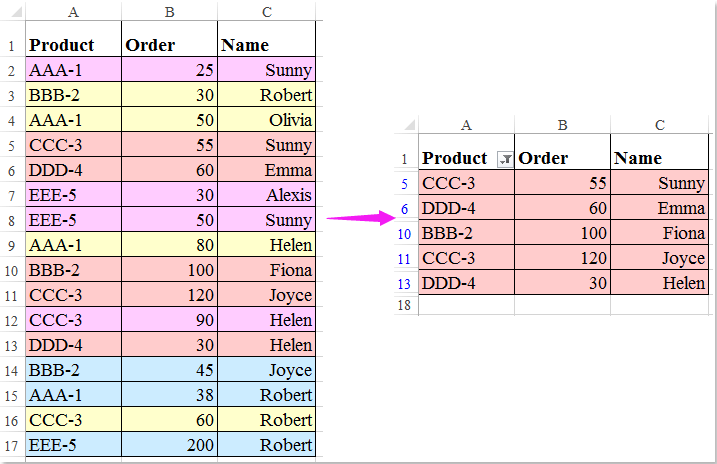Select row header 14
Image resolution: width=717 pixels, height=464 pixels.
tap(13, 370)
